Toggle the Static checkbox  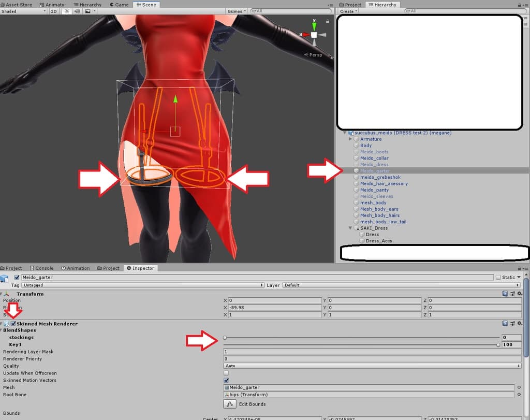coord(498,277)
